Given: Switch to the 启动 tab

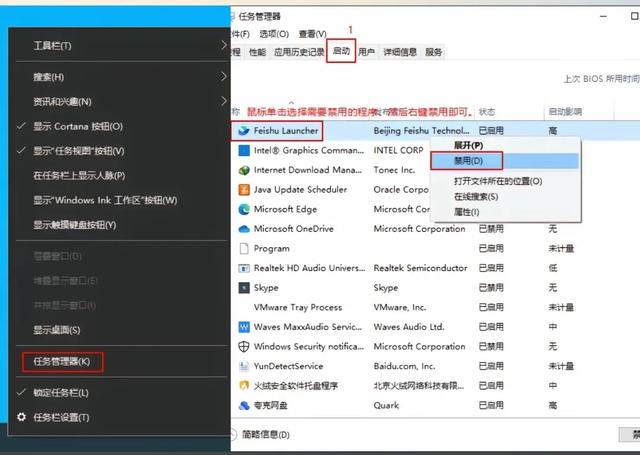Looking at the screenshot, I should pos(341,51).
